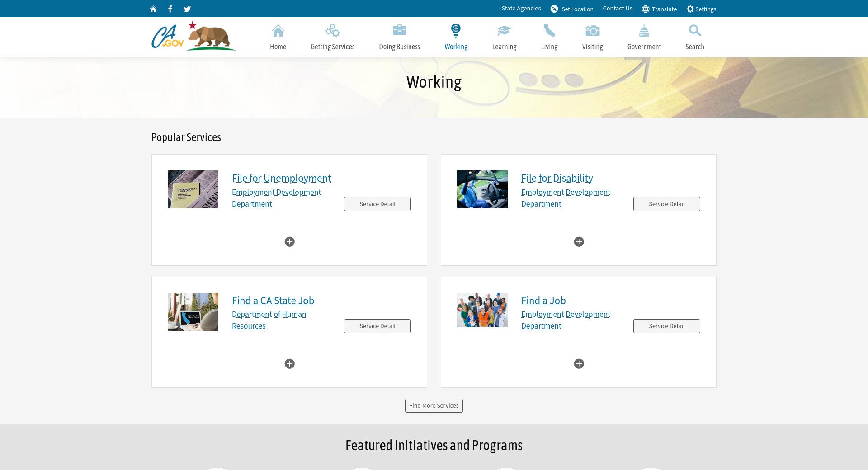Image resolution: width=868 pixels, height=470 pixels.
Task: Click the Set Location compass icon
Action: pyautogui.click(x=554, y=9)
